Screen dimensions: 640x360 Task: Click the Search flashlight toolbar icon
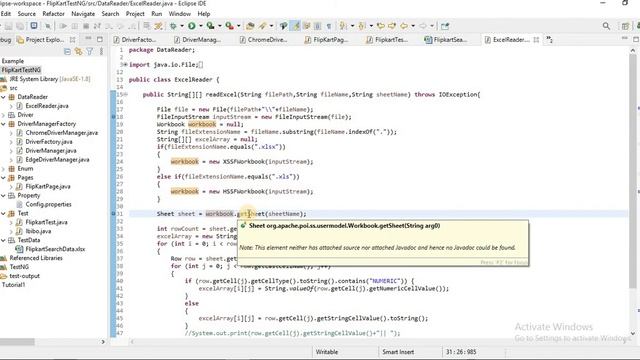pyautogui.click(x=262, y=26)
